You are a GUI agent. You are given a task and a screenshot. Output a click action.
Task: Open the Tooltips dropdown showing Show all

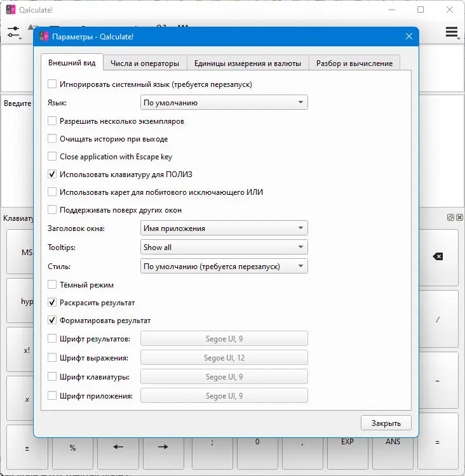click(224, 247)
